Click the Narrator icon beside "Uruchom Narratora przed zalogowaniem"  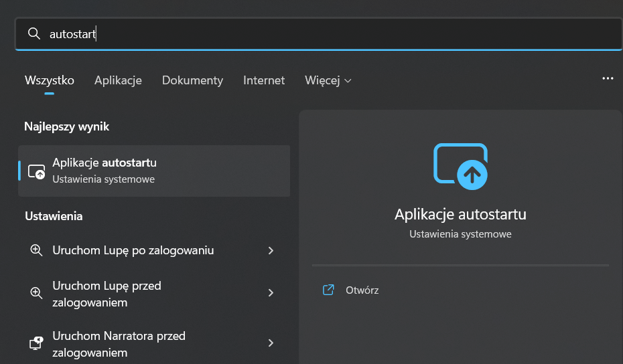point(36,343)
